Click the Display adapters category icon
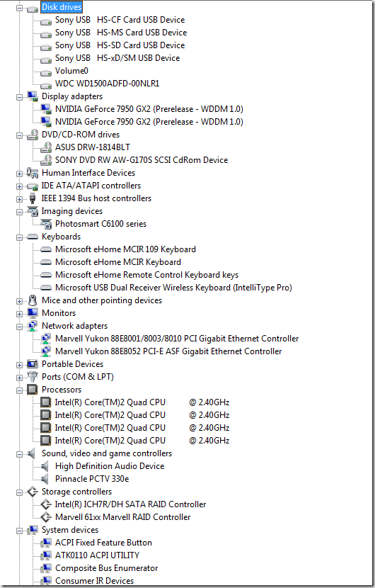The image size is (375, 588). [x=33, y=96]
